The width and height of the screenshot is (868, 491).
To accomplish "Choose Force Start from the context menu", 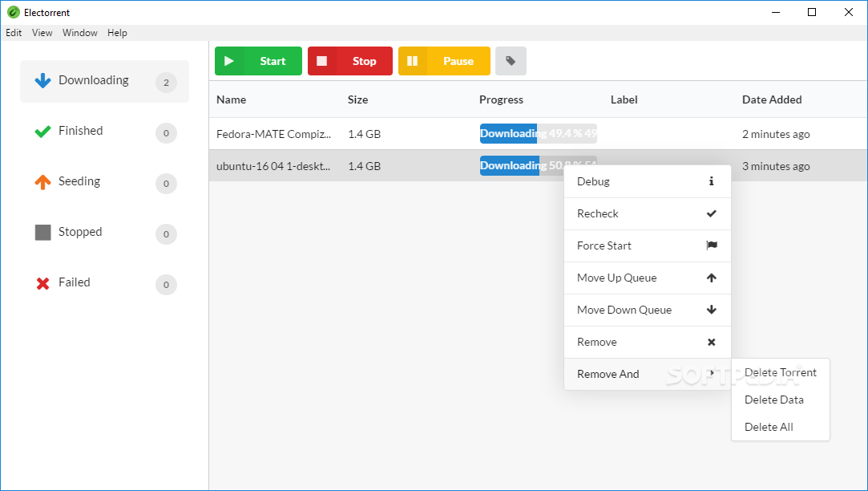I will coord(647,246).
